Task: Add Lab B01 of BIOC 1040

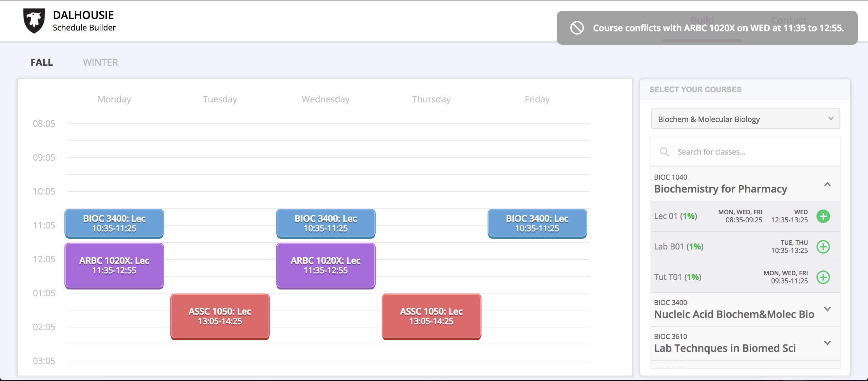Action: pyautogui.click(x=823, y=247)
